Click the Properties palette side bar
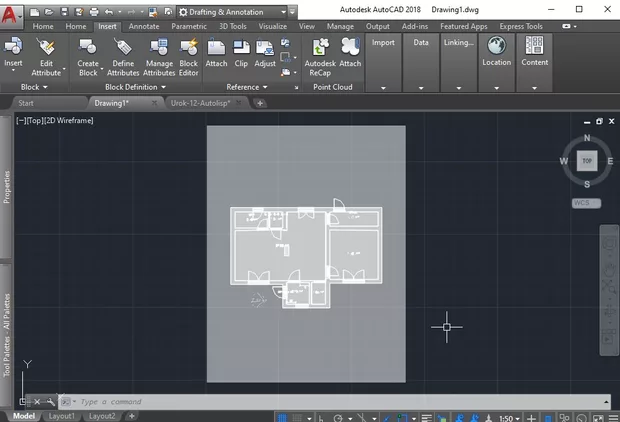This screenshot has width=620, height=422. pos(6,185)
